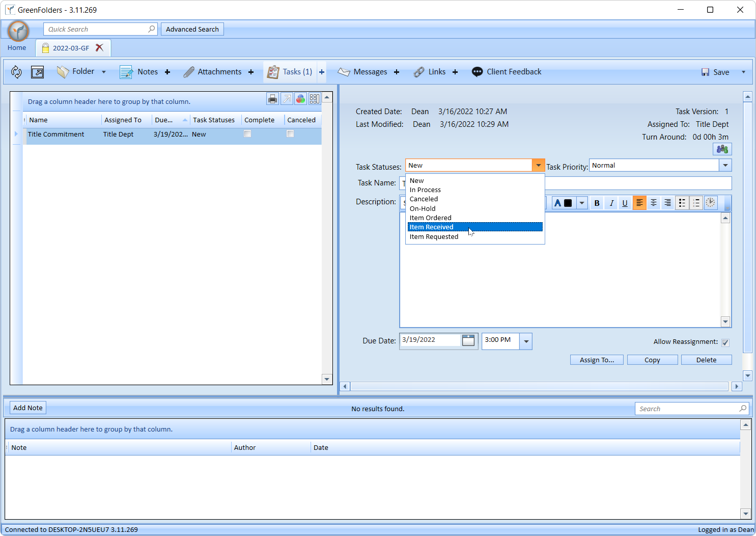Toggle left alignment in description
Image resolution: width=756 pixels, height=536 pixels.
coord(639,203)
